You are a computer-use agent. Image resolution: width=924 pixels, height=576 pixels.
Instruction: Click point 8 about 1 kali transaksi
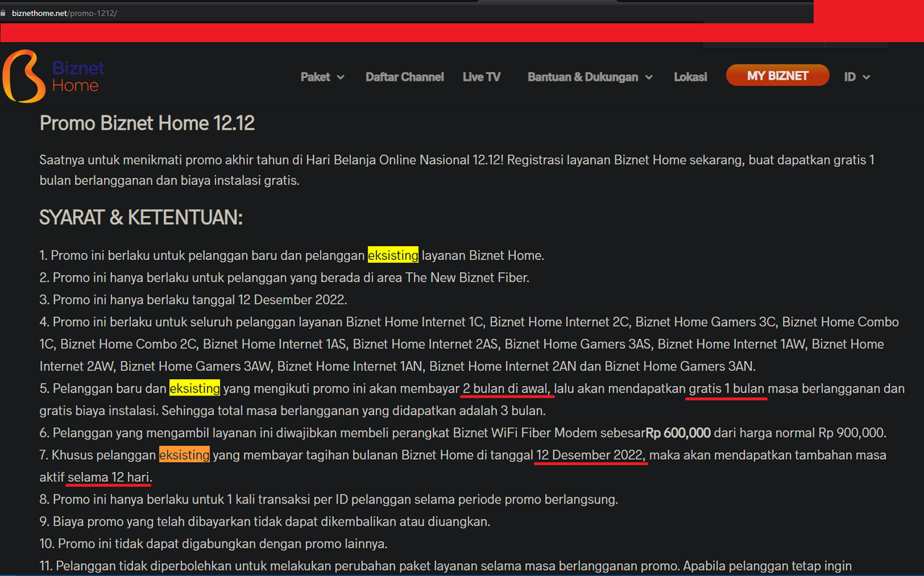pos(328,499)
